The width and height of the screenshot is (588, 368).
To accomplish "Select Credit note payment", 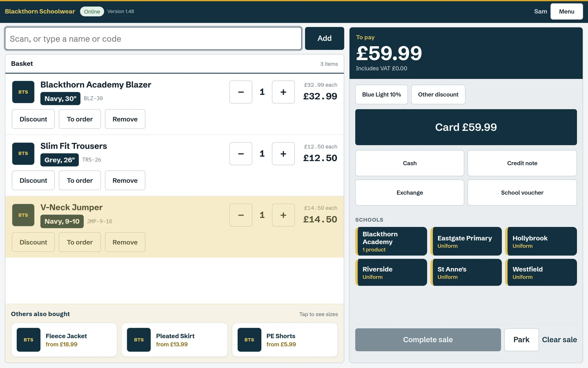I will tap(522, 163).
